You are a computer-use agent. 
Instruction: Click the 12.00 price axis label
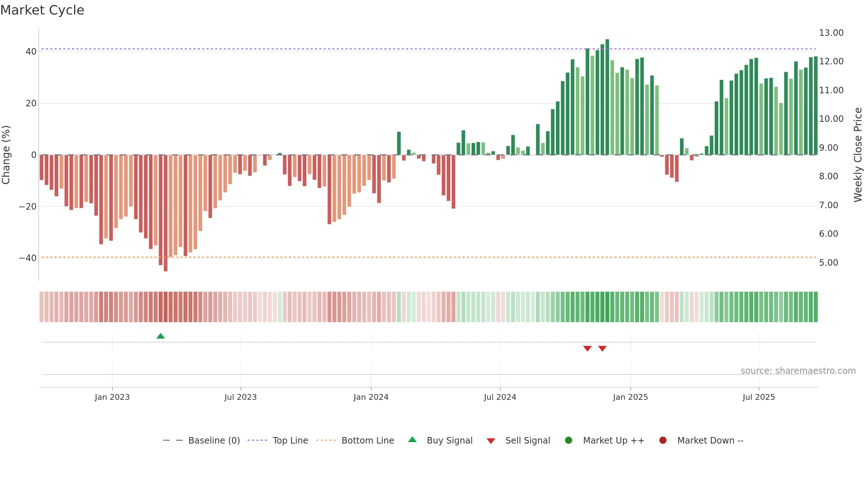point(831,61)
